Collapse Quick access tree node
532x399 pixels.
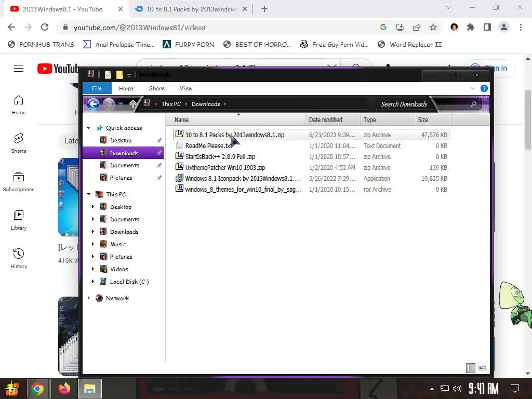[x=88, y=128]
